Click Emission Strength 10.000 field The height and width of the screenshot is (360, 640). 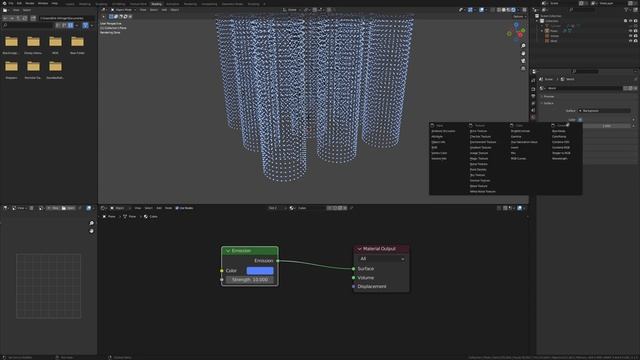click(250, 280)
